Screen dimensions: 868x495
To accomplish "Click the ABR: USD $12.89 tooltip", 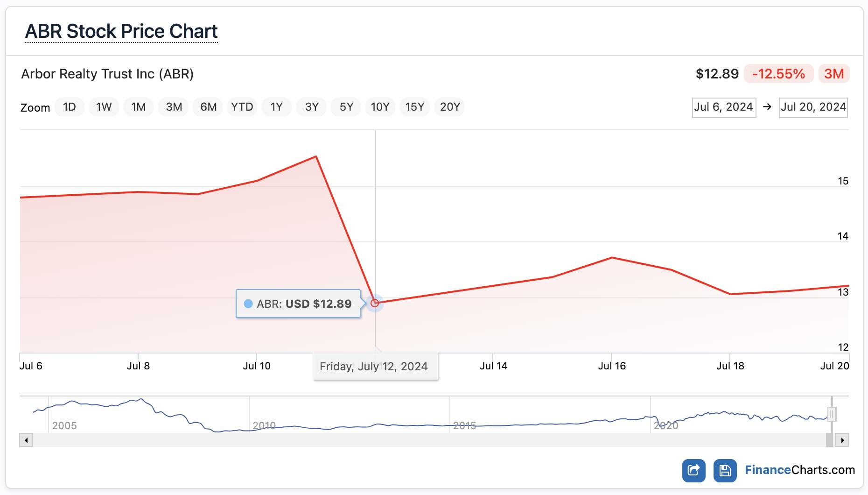I will pos(298,304).
